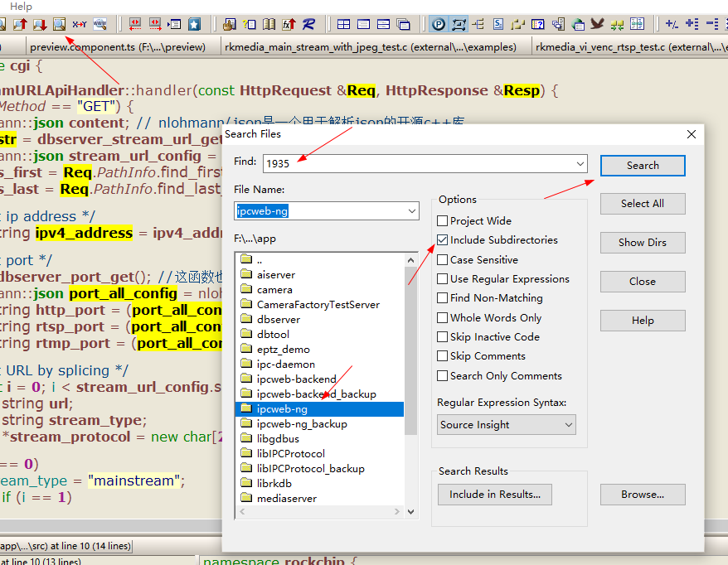Click the Show Dirs button

(x=642, y=243)
